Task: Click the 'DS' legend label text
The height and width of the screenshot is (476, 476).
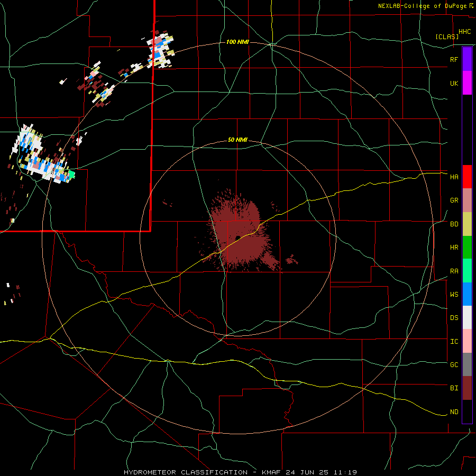Action: coord(454,318)
